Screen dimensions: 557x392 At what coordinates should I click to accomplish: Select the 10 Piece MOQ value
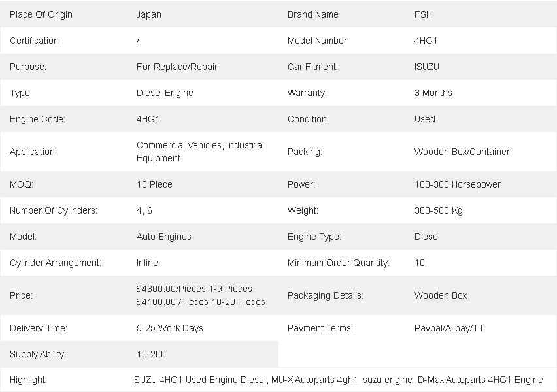pyautogui.click(x=154, y=184)
